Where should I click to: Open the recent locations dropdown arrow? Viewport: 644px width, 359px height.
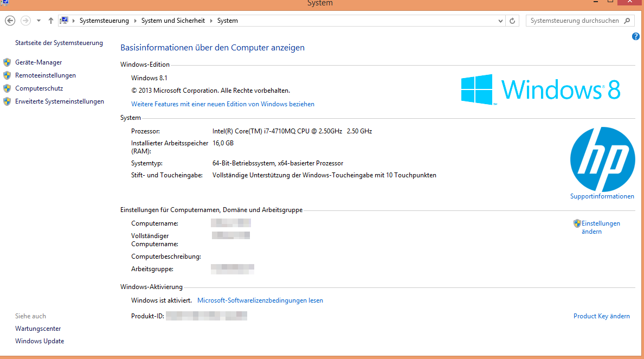38,21
